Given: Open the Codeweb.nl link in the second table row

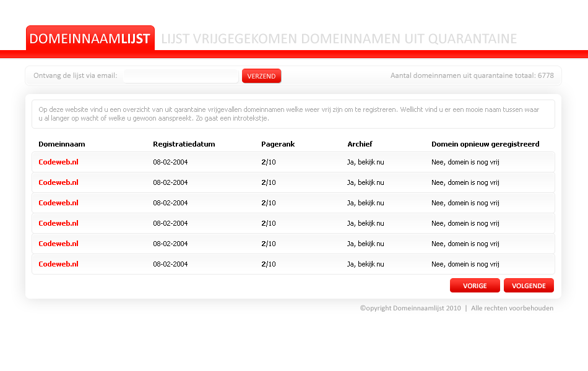Looking at the screenshot, I should [59, 182].
